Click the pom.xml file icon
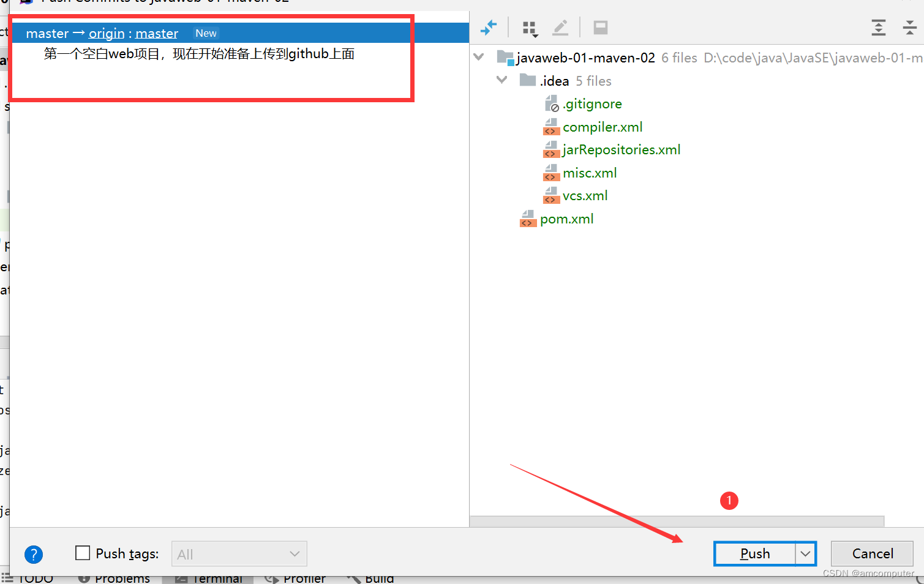The height and width of the screenshot is (584, 924). 528,219
